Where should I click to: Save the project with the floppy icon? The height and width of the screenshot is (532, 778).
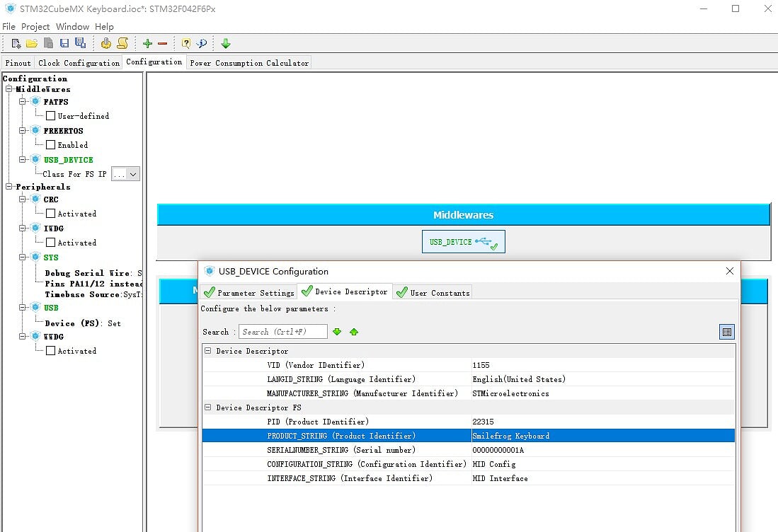(64, 44)
